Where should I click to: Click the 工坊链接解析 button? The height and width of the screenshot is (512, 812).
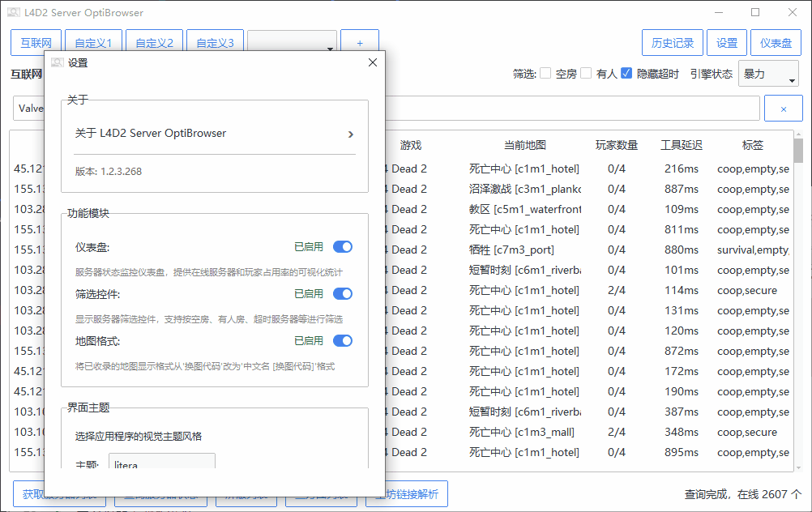pyautogui.click(x=411, y=494)
